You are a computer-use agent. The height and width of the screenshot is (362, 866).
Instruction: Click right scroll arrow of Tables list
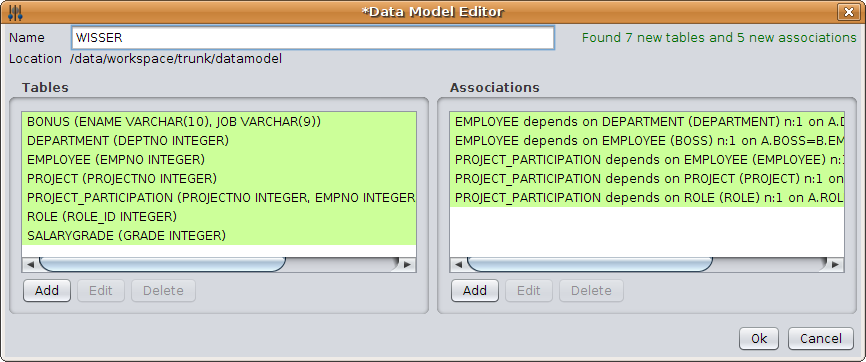[408, 265]
